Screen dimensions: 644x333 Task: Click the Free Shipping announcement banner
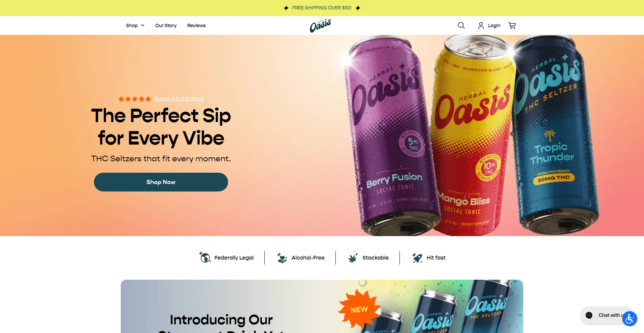(322, 8)
